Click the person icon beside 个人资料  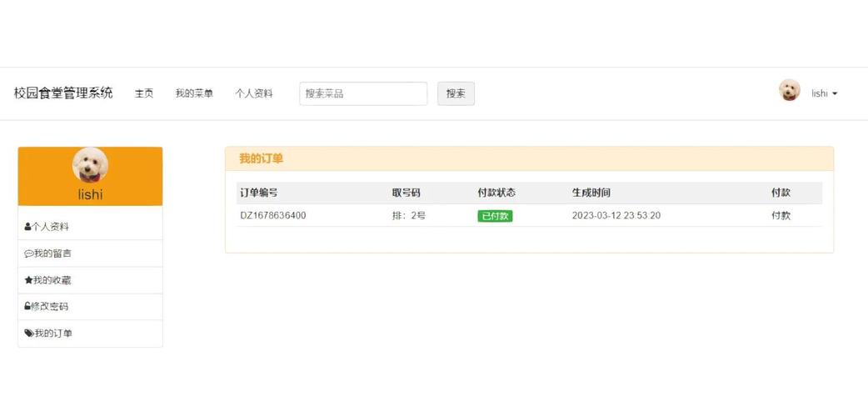tap(27, 227)
